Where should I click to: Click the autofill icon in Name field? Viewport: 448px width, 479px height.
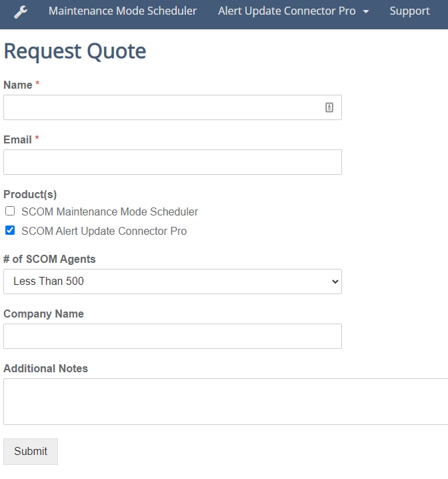[x=329, y=107]
